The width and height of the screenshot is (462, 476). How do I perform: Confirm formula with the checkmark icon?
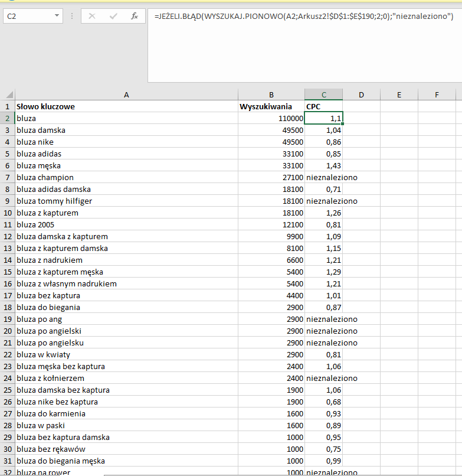[113, 16]
